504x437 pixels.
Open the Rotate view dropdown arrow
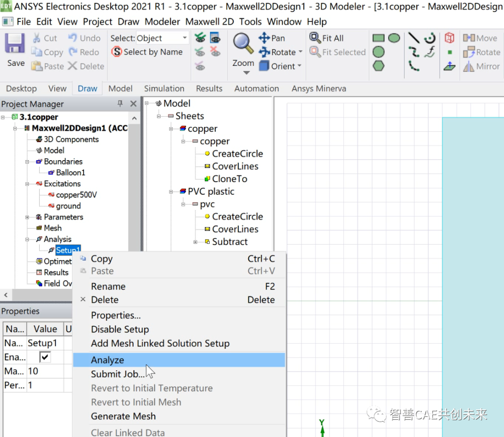301,52
